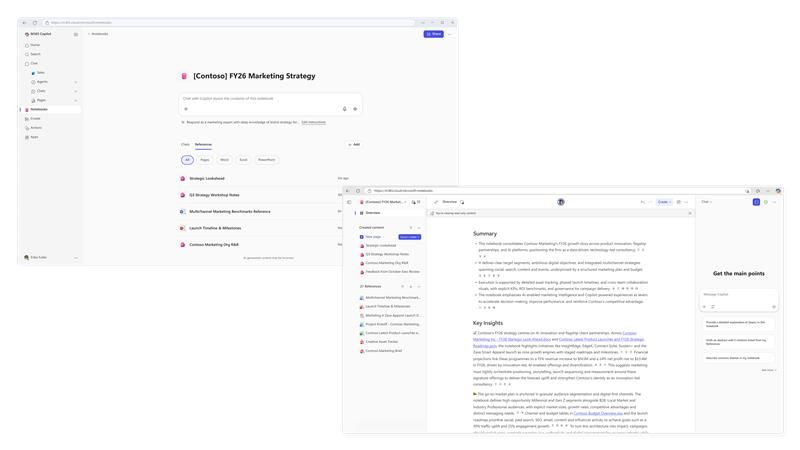Open Feedback from October Exec Review page
Viewport: 800px width, 450px height.
[x=392, y=271]
